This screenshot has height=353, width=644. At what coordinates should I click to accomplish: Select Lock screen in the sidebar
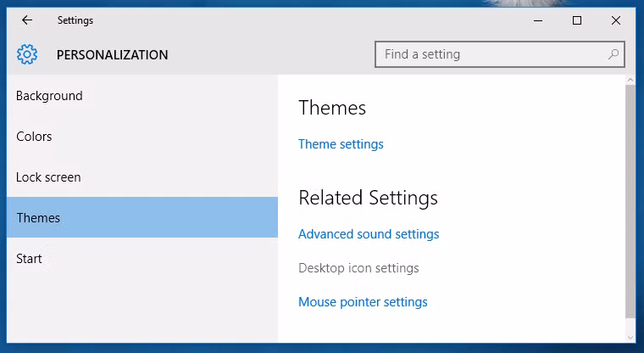pyautogui.click(x=48, y=177)
